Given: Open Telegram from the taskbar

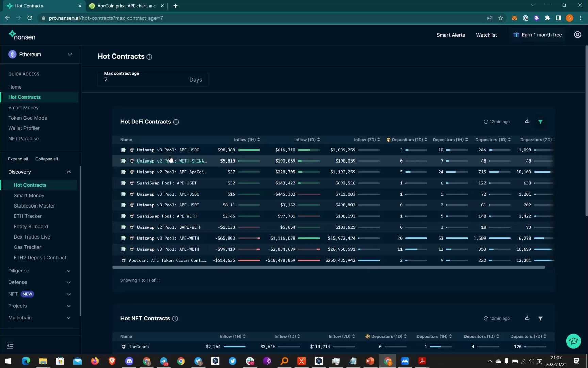Looking at the screenshot, I should (164, 361).
